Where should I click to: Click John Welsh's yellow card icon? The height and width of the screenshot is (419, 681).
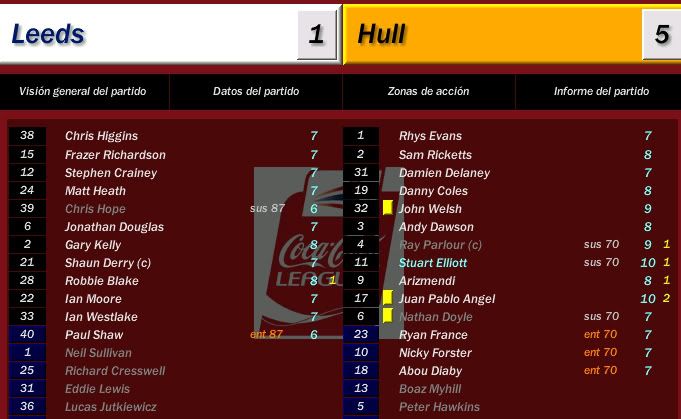point(388,208)
